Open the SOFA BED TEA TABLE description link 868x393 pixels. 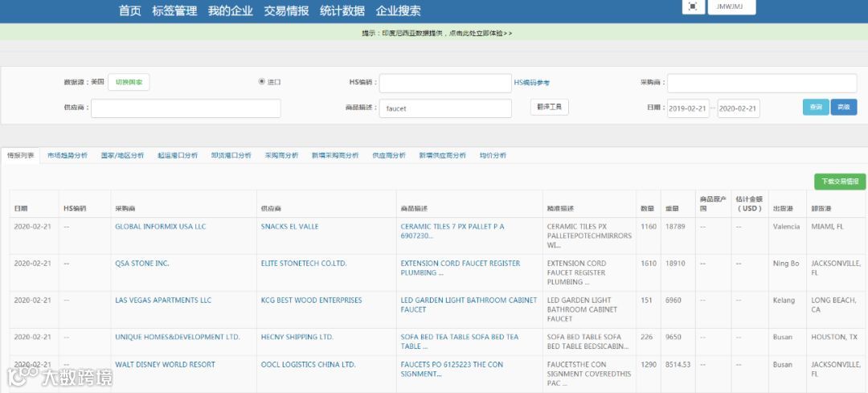(x=460, y=342)
